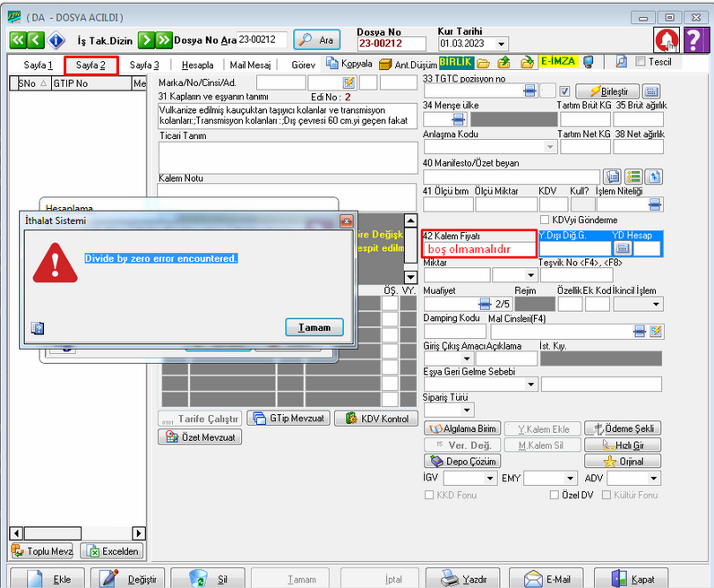Enable Kültür Fonu checkbox
This screenshot has width=714, height=588.
(x=606, y=495)
